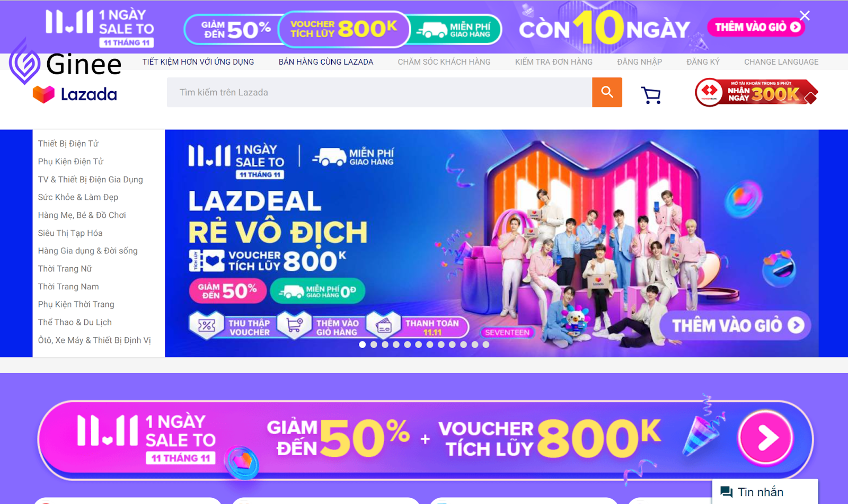The image size is (848, 504).
Task: Click the Lazada heart logo
Action: pyautogui.click(x=43, y=94)
